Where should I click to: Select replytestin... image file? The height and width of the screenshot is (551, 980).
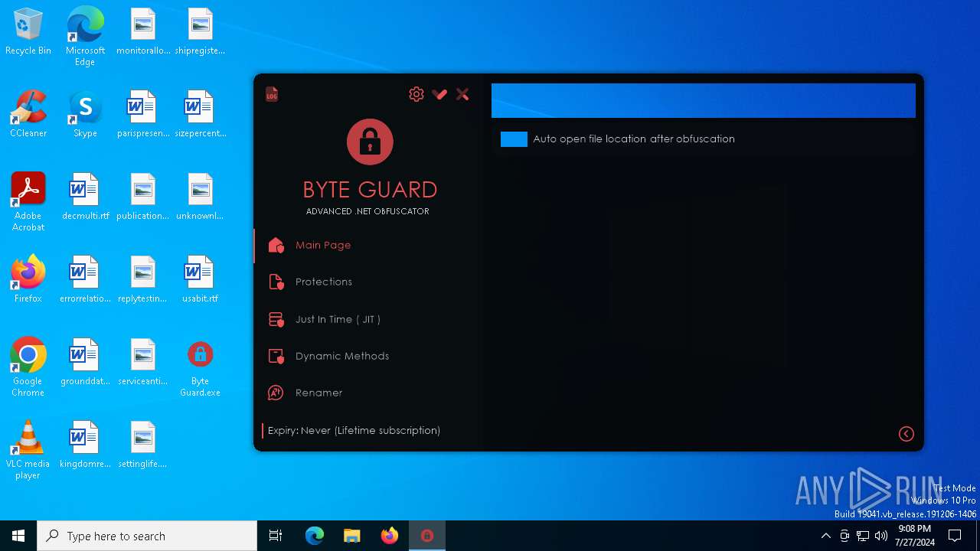click(143, 280)
